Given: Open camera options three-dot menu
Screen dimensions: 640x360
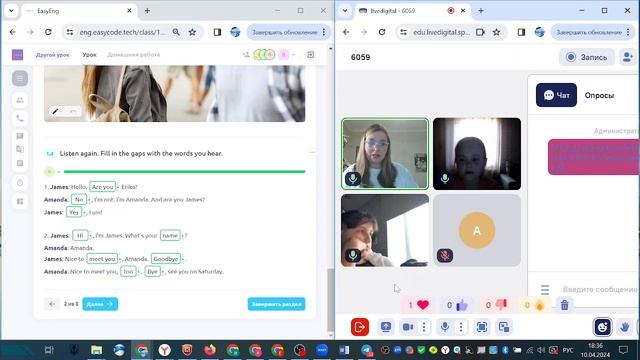Looking at the screenshot, I should 424,327.
